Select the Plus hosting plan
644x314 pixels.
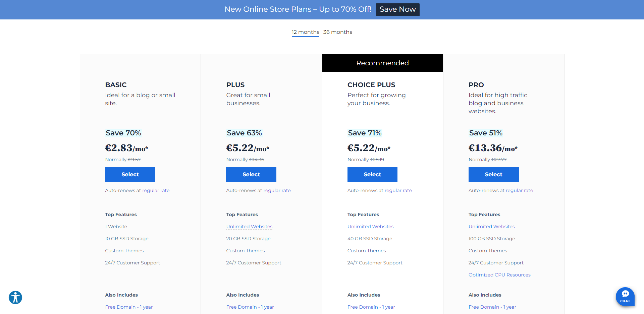pyautogui.click(x=251, y=175)
